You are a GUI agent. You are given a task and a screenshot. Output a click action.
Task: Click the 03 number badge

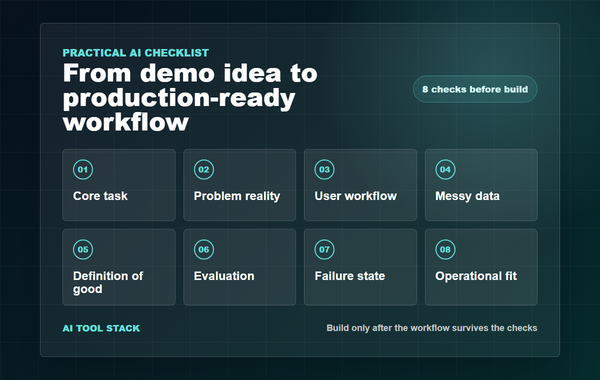click(324, 170)
